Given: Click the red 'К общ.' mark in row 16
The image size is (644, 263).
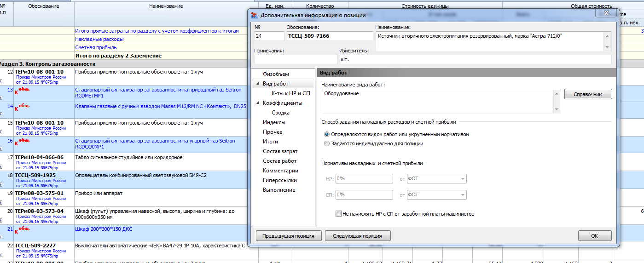Looking at the screenshot, I should [22, 143].
